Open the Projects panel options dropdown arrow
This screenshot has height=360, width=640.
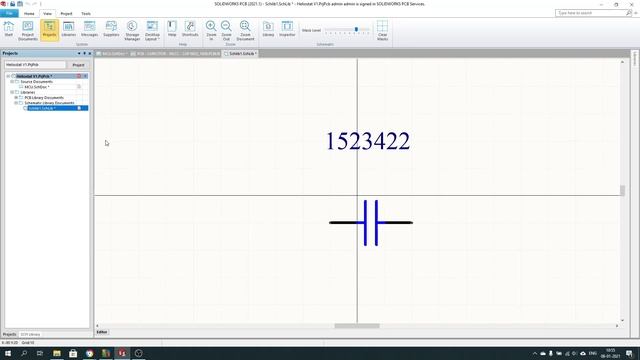[x=79, y=53]
